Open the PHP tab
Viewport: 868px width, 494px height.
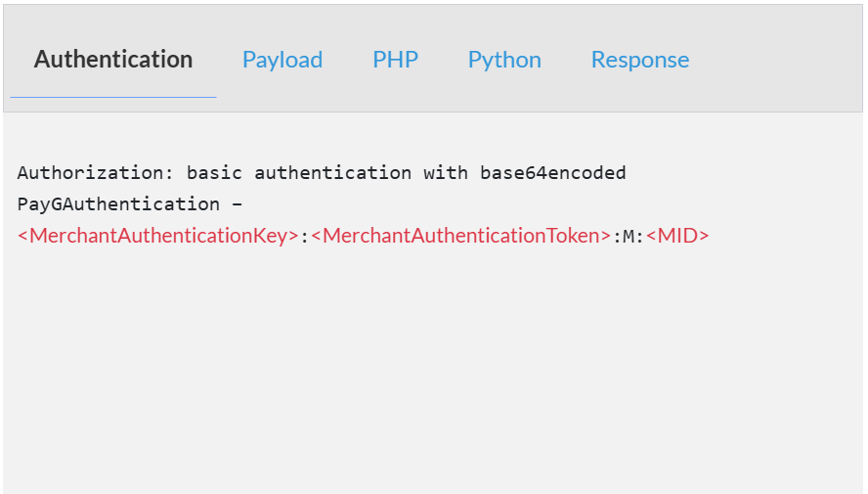395,60
